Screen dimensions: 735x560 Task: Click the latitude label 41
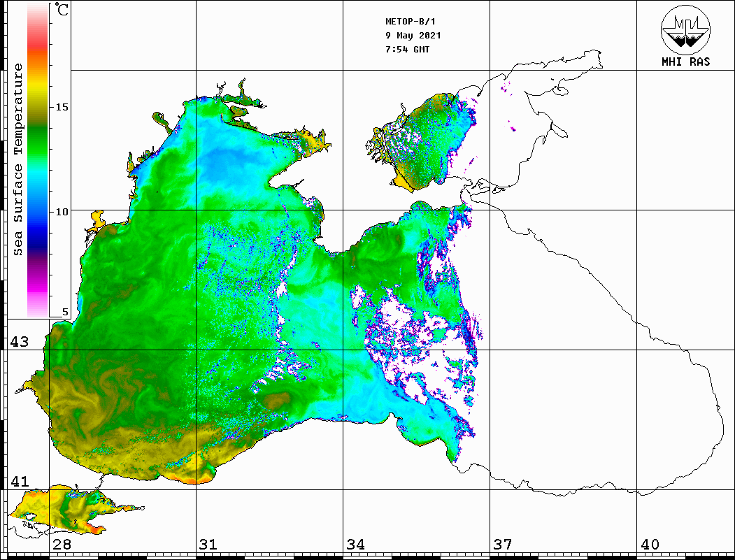pos(20,481)
